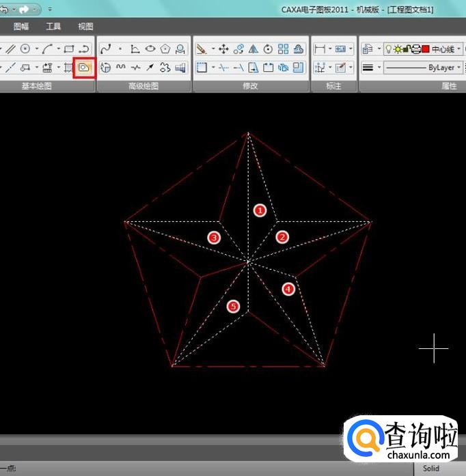Toggle layer lock padlock icon
The image size is (466, 476).
coord(407,49)
